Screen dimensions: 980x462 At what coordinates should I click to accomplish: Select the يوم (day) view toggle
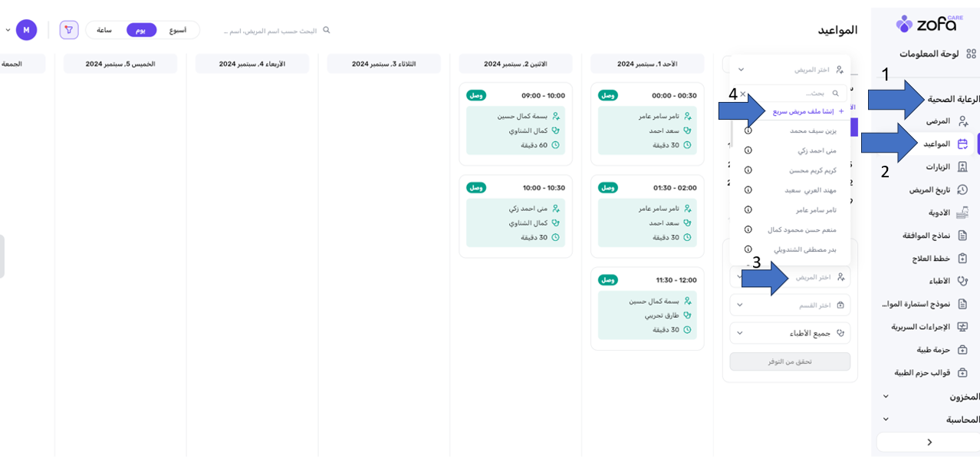pyautogui.click(x=141, y=30)
